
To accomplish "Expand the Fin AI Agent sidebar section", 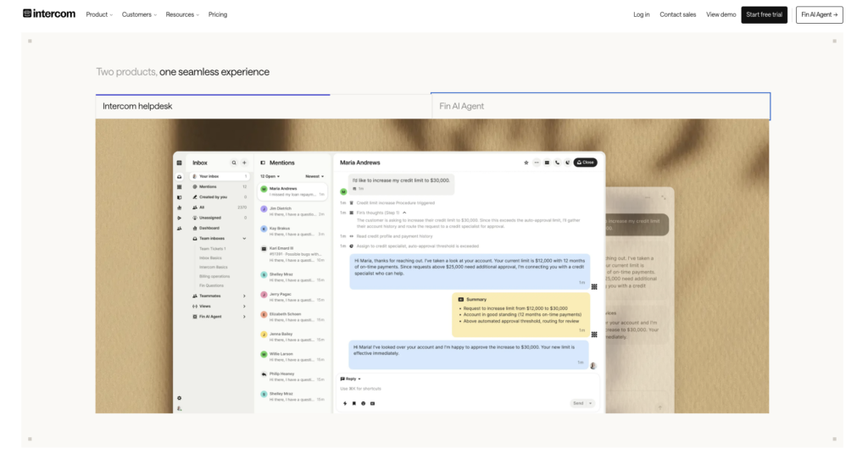I will point(244,317).
